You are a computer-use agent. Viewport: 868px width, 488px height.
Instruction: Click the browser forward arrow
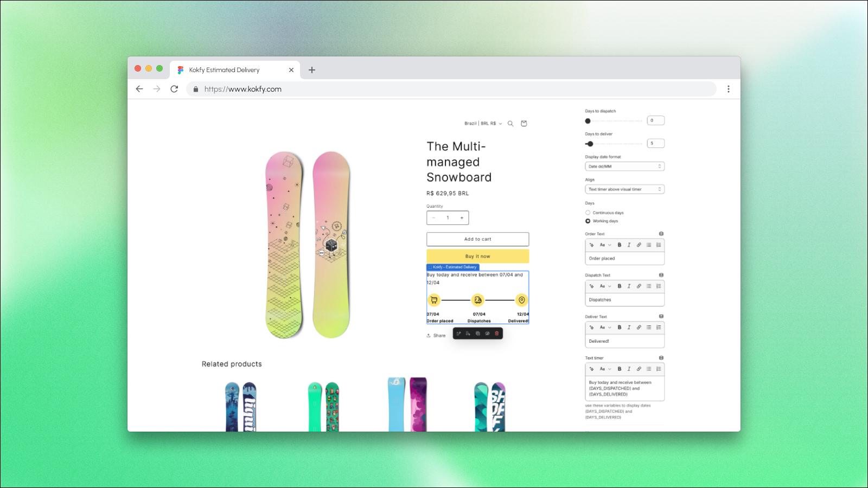(157, 89)
